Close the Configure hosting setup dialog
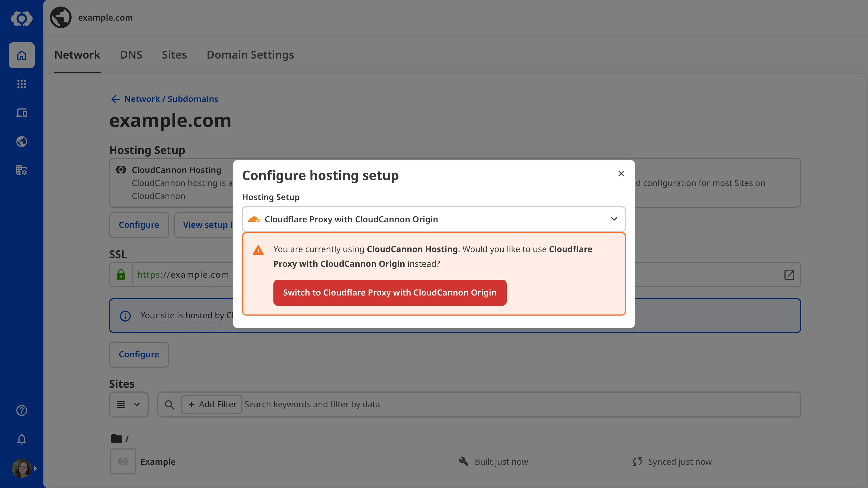Image resolution: width=868 pixels, height=488 pixels. 621,174
